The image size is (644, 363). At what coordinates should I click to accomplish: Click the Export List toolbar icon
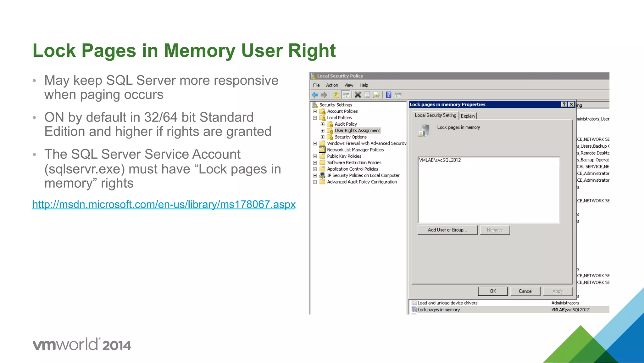tap(376, 95)
